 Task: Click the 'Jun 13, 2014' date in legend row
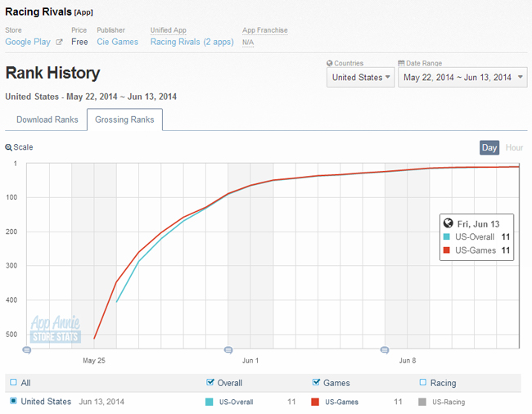[x=101, y=402]
